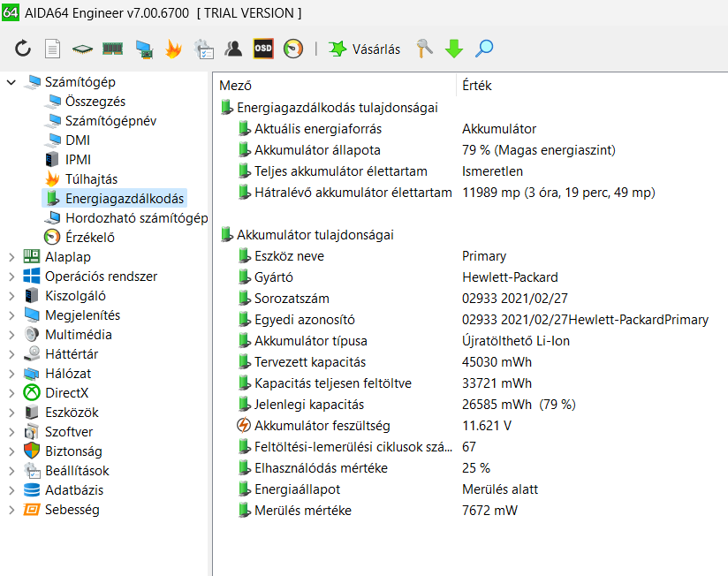Expand the Operációs rendszer node
Screen dimensions: 728x576
pyautogui.click(x=11, y=277)
